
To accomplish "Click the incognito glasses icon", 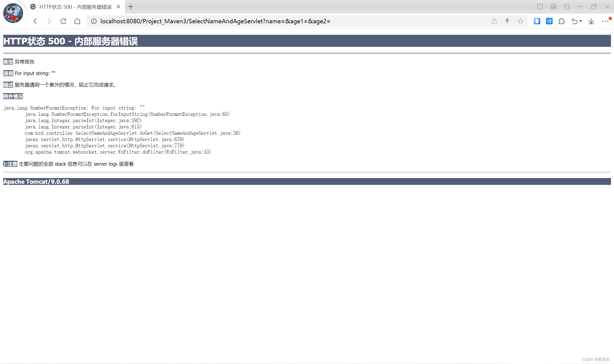I will tap(553, 7).
